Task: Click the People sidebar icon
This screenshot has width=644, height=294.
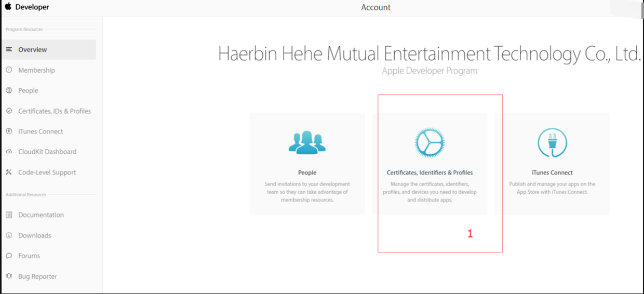Action: [9, 90]
